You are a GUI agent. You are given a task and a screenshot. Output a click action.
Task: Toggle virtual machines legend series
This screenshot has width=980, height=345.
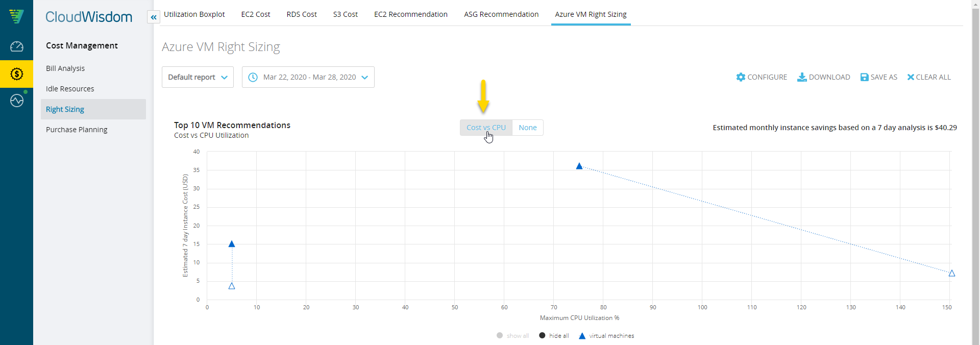coord(606,336)
